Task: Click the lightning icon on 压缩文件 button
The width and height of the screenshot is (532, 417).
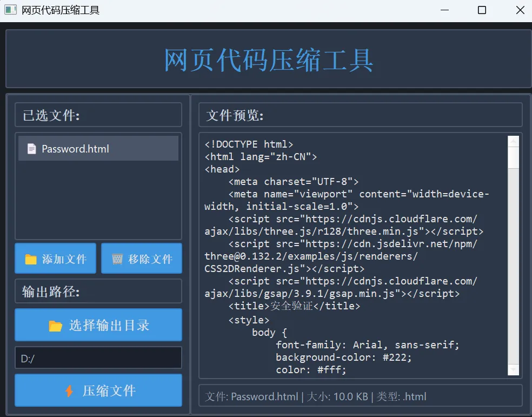Action: (x=69, y=391)
